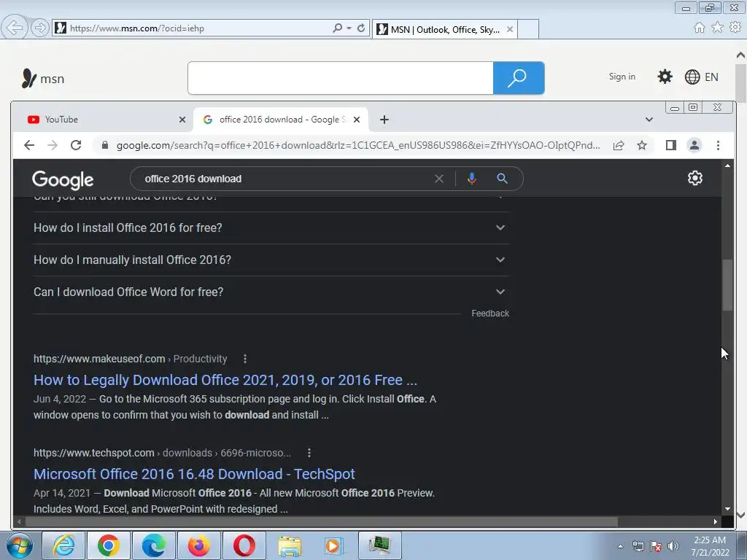Focus the Google search box

pos(286,179)
